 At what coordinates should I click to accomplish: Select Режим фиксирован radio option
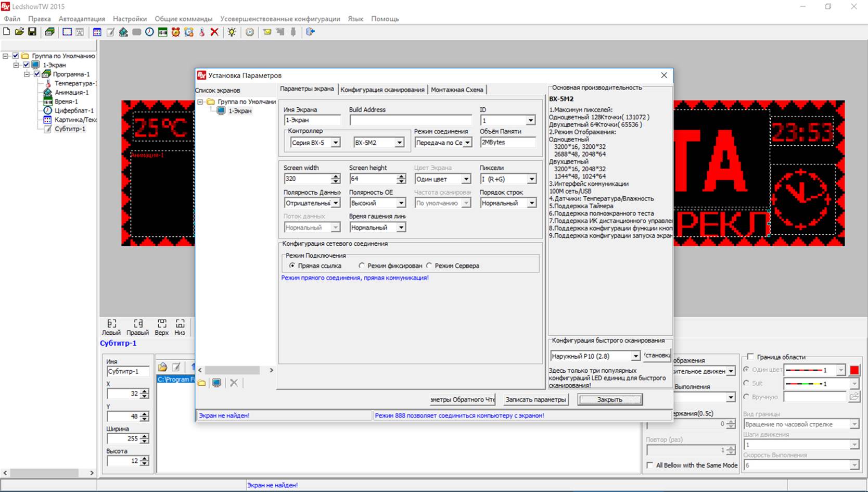point(362,266)
